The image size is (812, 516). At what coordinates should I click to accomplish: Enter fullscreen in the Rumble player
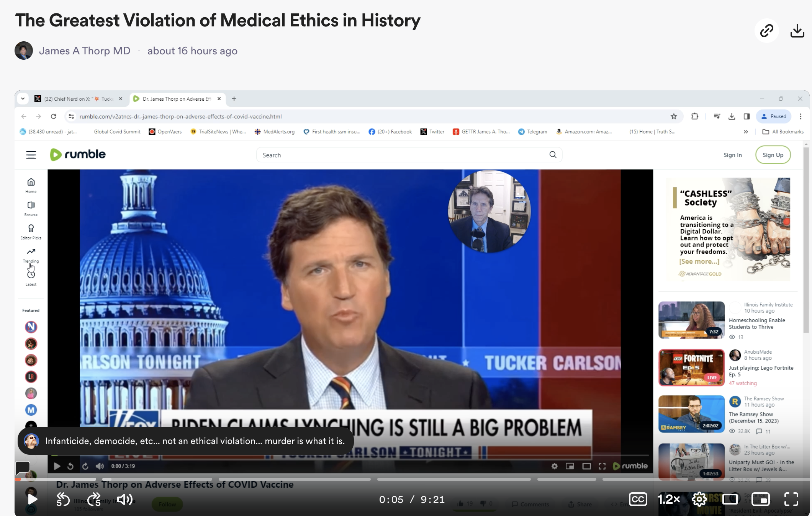(602, 466)
